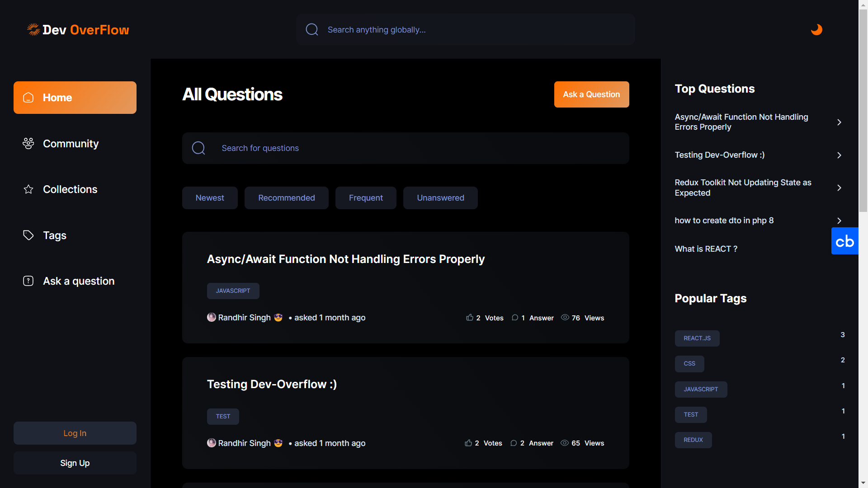Click the Collections sidebar icon

pos(28,189)
